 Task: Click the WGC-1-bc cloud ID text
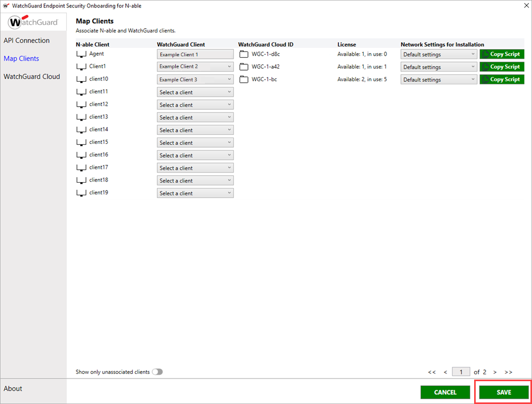pos(264,79)
